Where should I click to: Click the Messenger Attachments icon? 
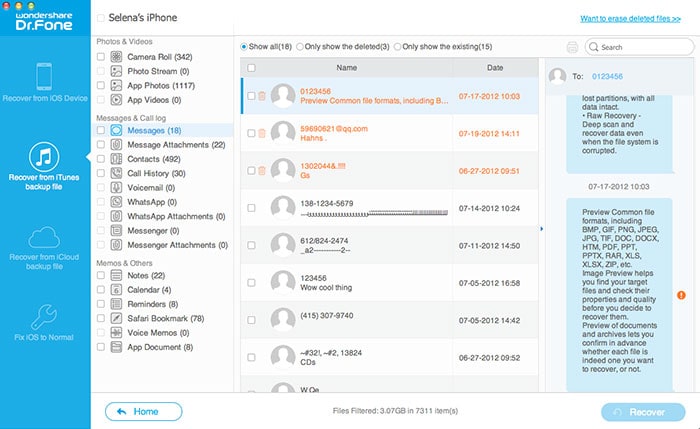[117, 245]
